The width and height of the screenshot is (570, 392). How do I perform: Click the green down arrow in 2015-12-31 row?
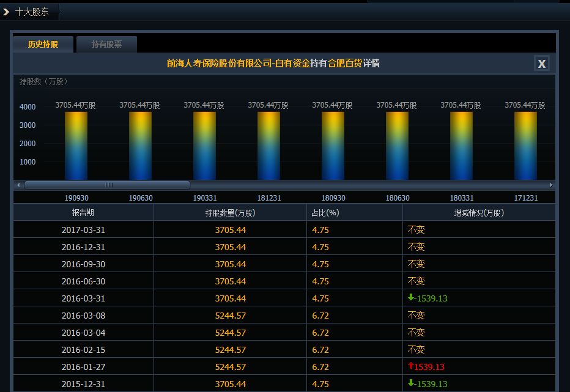point(411,383)
